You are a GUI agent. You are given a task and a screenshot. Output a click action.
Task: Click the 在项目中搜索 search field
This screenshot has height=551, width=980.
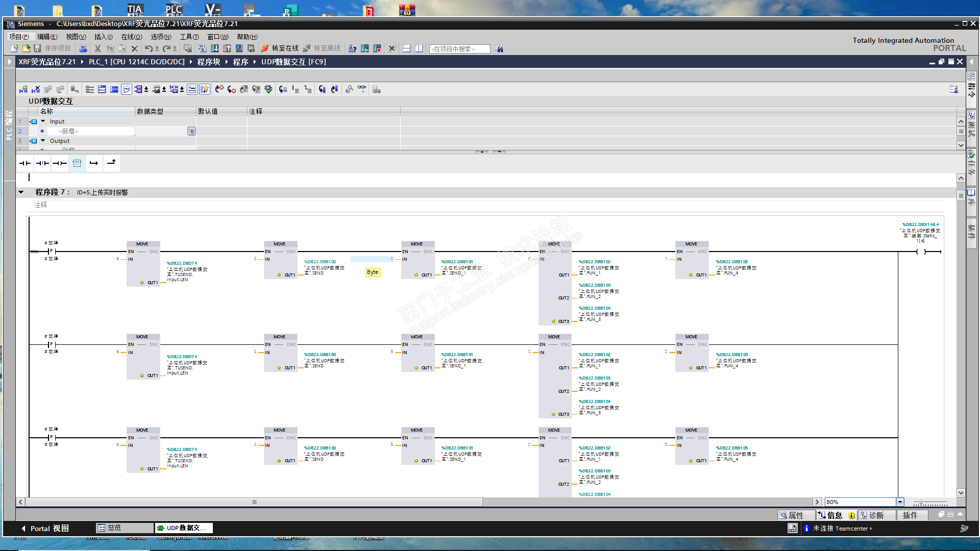click(459, 49)
